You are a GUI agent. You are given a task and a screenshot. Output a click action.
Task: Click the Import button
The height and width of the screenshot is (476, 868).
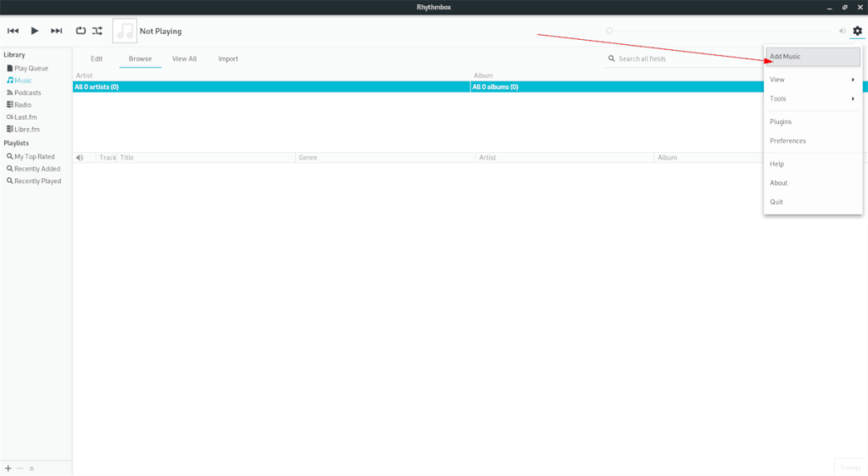pos(228,59)
